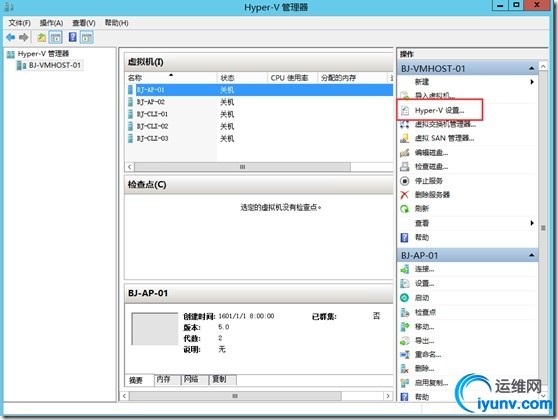The width and height of the screenshot is (558, 420).
Task: Click the up-one-level folder toolbar icon
Action: (42, 37)
